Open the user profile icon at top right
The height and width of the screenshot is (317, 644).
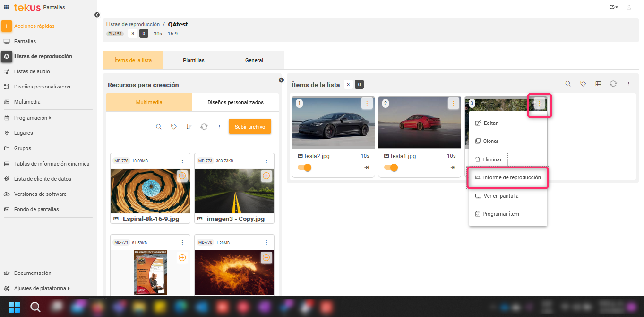coord(629,7)
